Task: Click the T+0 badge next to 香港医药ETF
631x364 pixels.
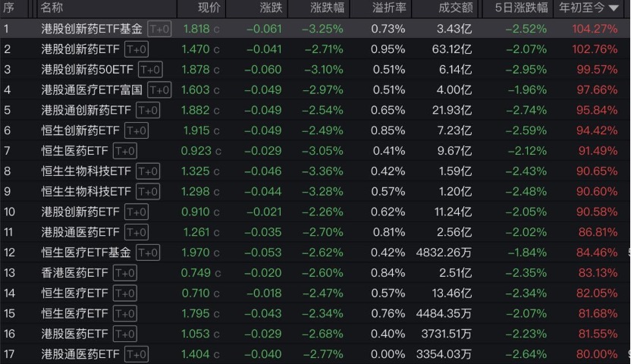Action: tap(126, 272)
